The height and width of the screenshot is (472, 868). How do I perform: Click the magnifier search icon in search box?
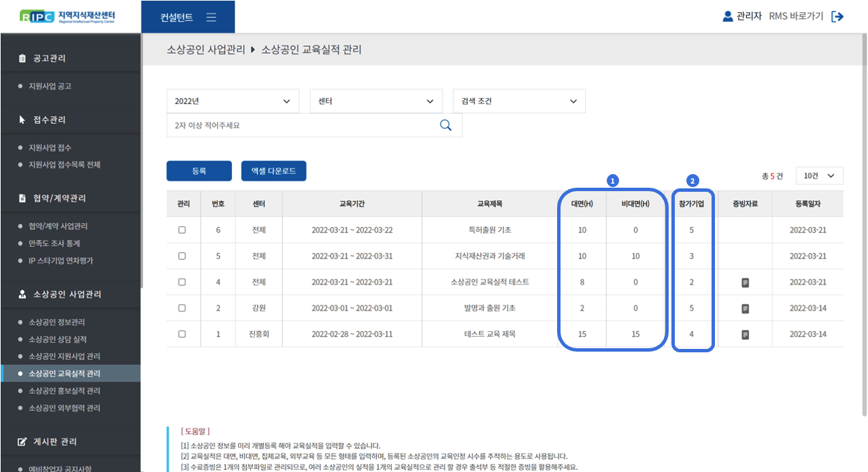[x=446, y=125]
